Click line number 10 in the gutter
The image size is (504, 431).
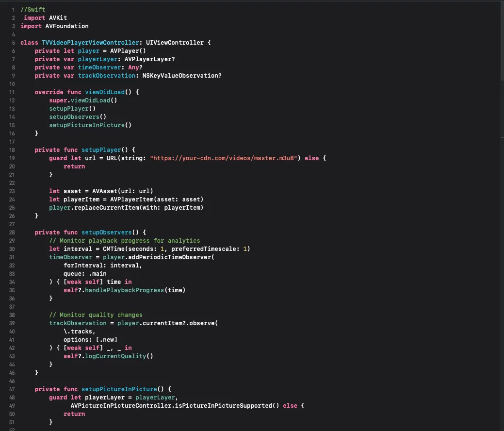point(12,84)
